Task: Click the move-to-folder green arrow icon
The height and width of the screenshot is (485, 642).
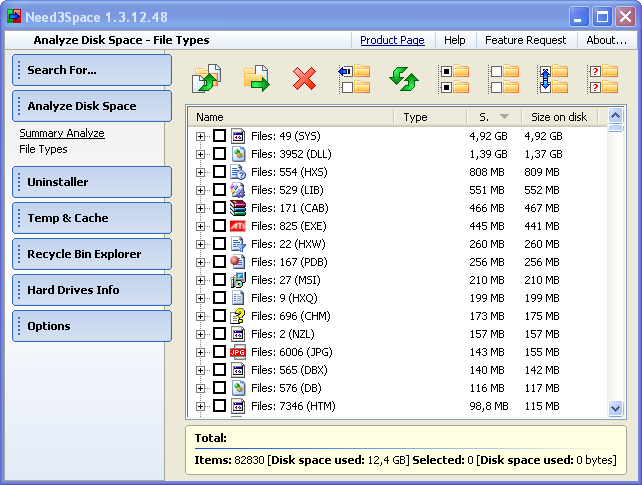Action: [x=257, y=79]
